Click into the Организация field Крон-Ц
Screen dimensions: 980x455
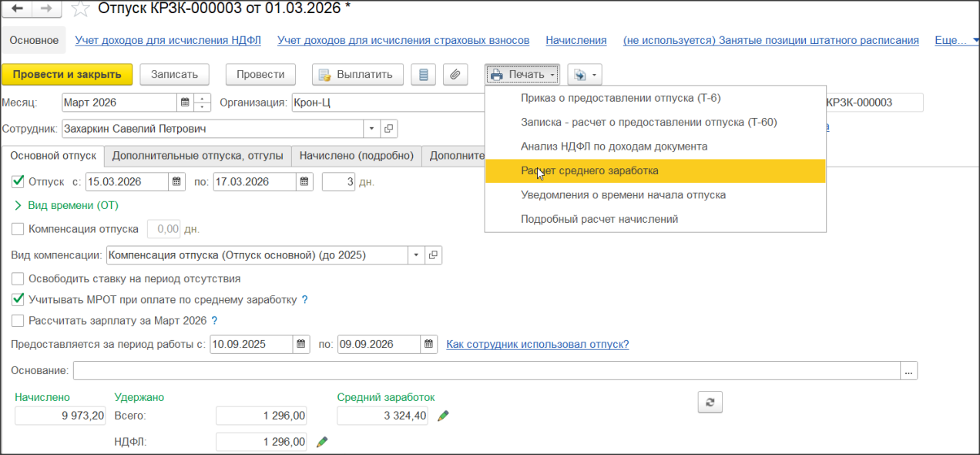388,103
